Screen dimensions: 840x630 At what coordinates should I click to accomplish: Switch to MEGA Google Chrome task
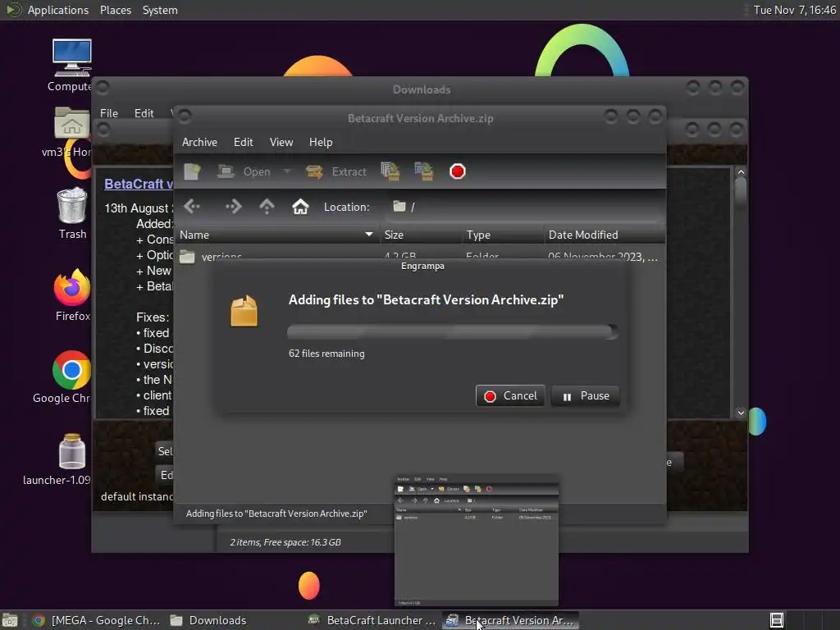coord(97,620)
